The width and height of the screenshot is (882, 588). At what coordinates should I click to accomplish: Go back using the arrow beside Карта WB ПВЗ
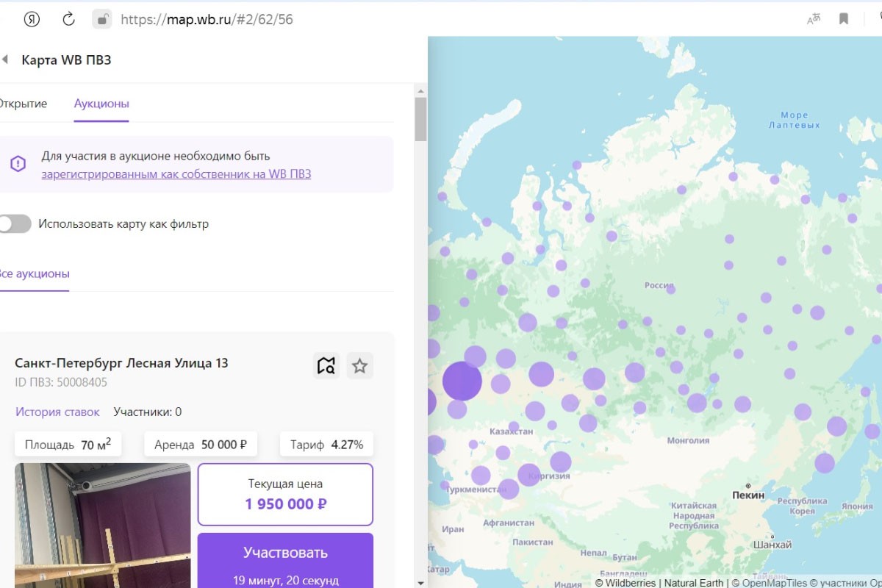[x=5, y=60]
